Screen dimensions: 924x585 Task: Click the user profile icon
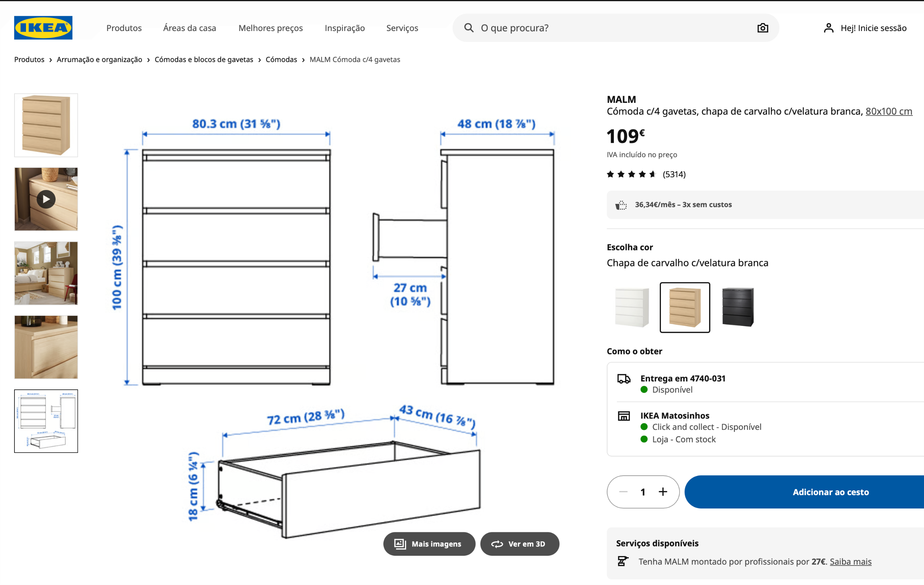pyautogui.click(x=828, y=28)
